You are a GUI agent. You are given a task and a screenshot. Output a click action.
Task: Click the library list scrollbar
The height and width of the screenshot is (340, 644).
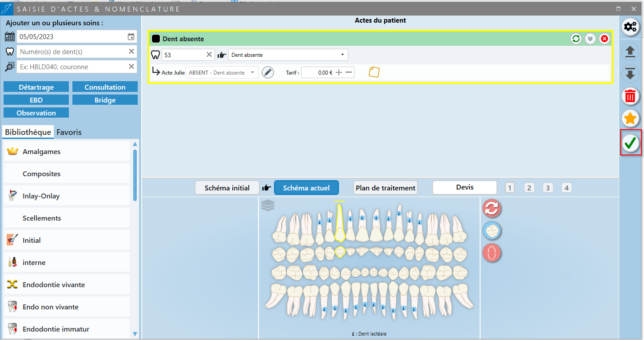click(x=135, y=175)
